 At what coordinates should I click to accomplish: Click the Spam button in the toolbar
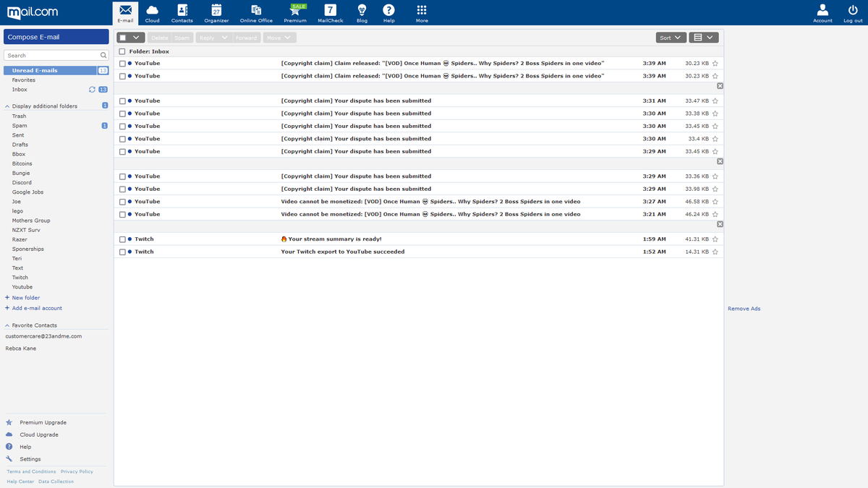click(x=182, y=38)
